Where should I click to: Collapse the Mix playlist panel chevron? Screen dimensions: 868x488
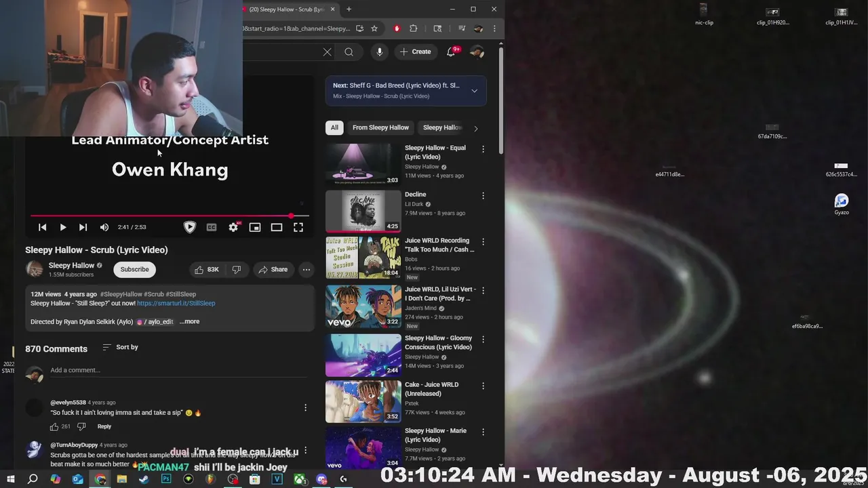pyautogui.click(x=474, y=91)
